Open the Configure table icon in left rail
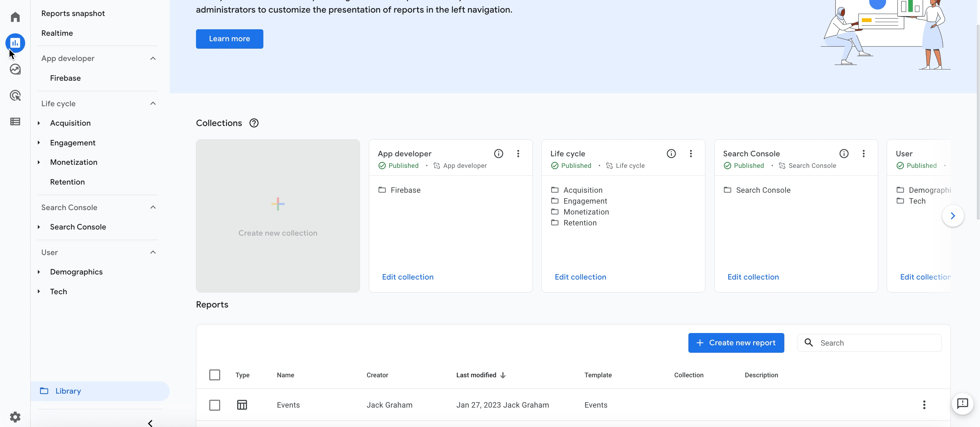The width and height of the screenshot is (980, 427). click(x=15, y=122)
